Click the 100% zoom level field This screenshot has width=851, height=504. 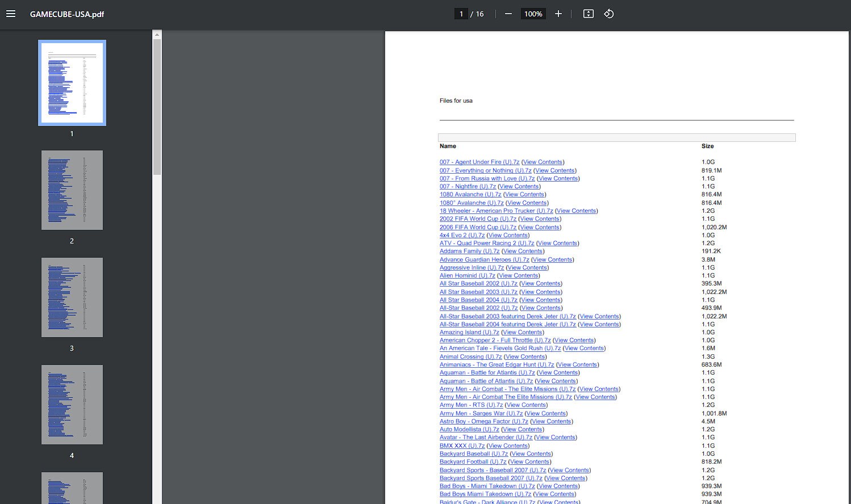tap(533, 14)
